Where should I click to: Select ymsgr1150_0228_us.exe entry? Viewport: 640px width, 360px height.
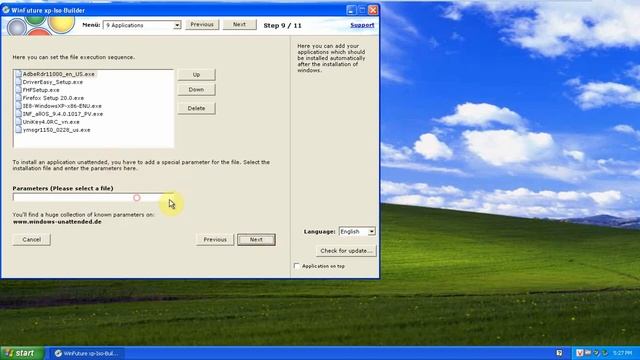(57, 130)
